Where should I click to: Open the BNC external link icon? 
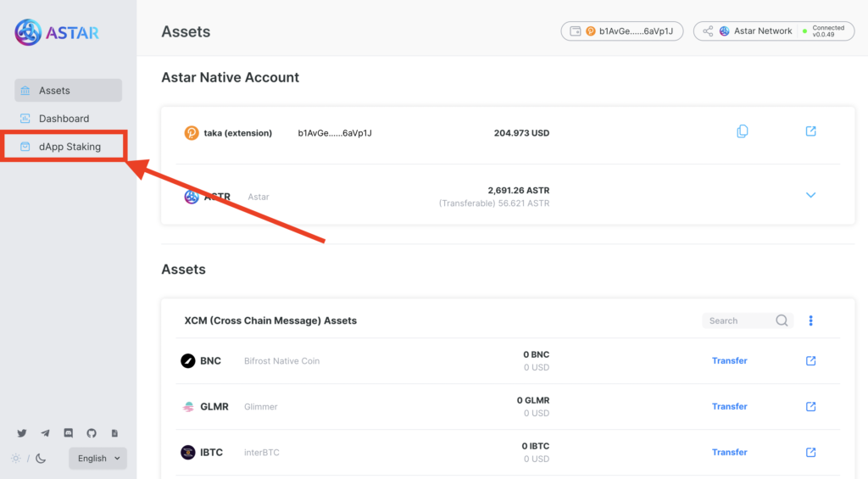(811, 360)
